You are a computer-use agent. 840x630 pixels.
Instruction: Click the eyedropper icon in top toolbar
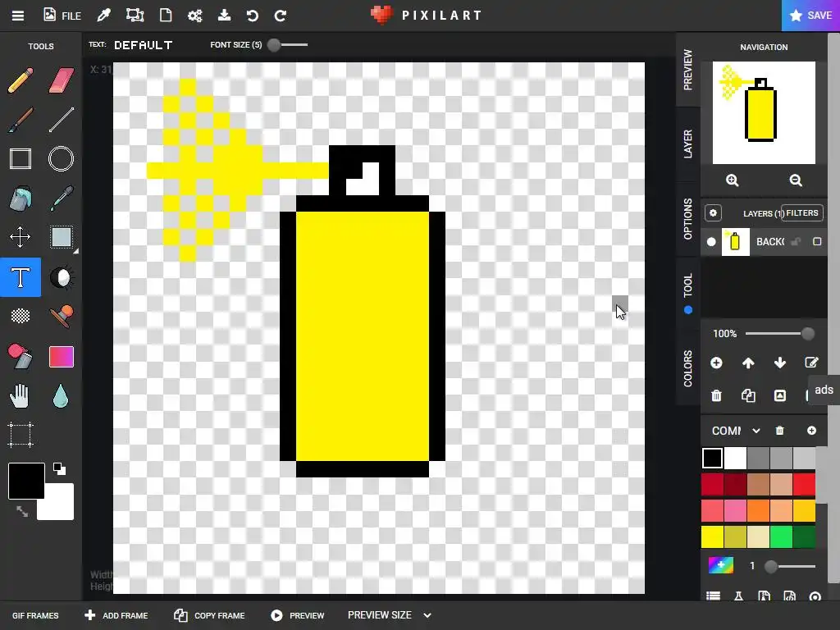(x=103, y=15)
